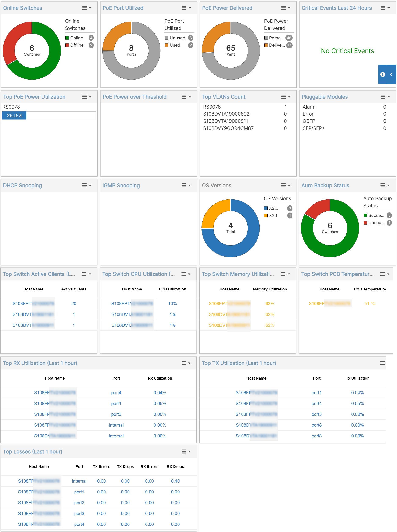Click the blue info icon on right edge
Screen dimensions: 397x532
[x=383, y=75]
